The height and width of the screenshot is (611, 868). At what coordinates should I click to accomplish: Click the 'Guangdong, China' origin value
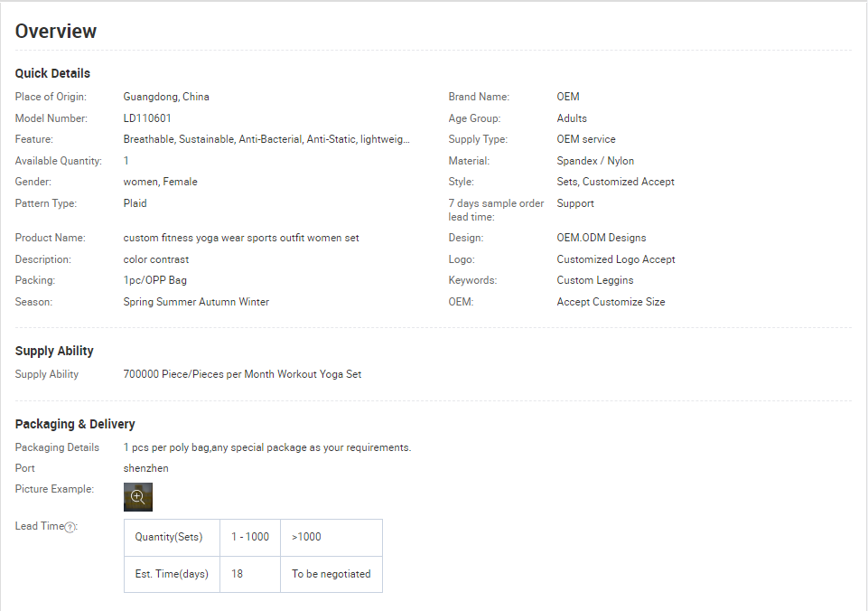[166, 97]
